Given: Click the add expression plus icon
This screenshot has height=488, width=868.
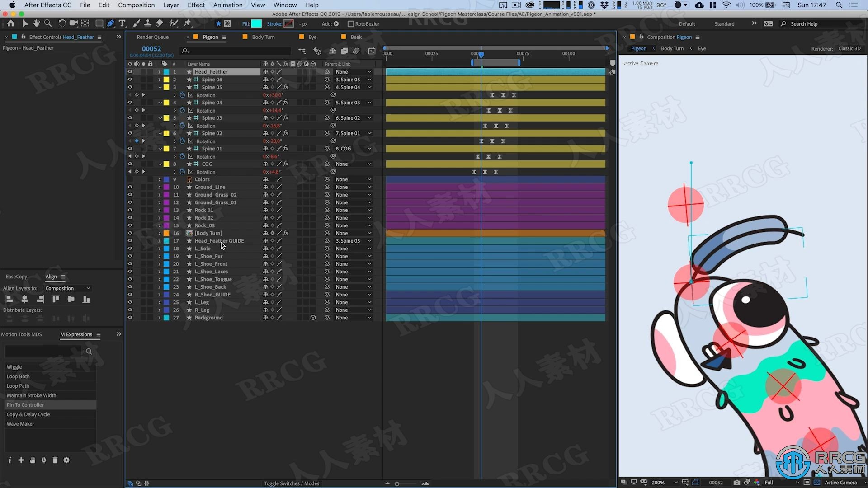Looking at the screenshot, I should coord(21,460).
